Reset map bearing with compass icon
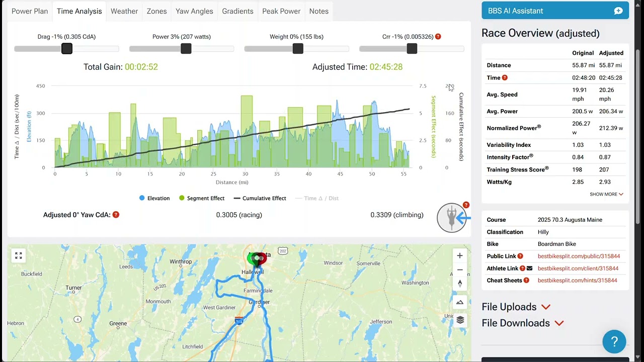Image resolution: width=644 pixels, height=362 pixels. click(460, 284)
